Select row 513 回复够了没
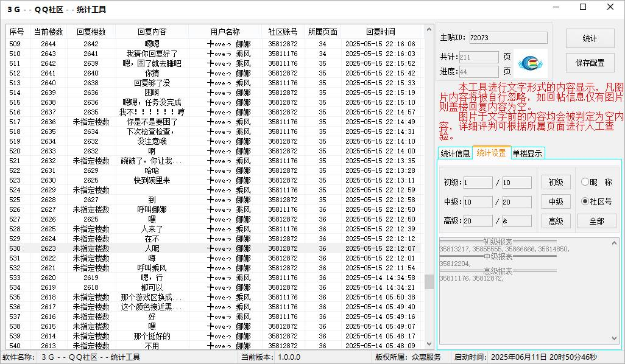 click(213, 83)
